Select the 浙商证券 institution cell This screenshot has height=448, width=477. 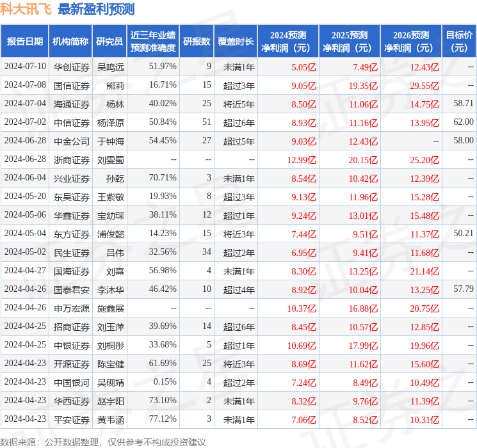pos(72,160)
